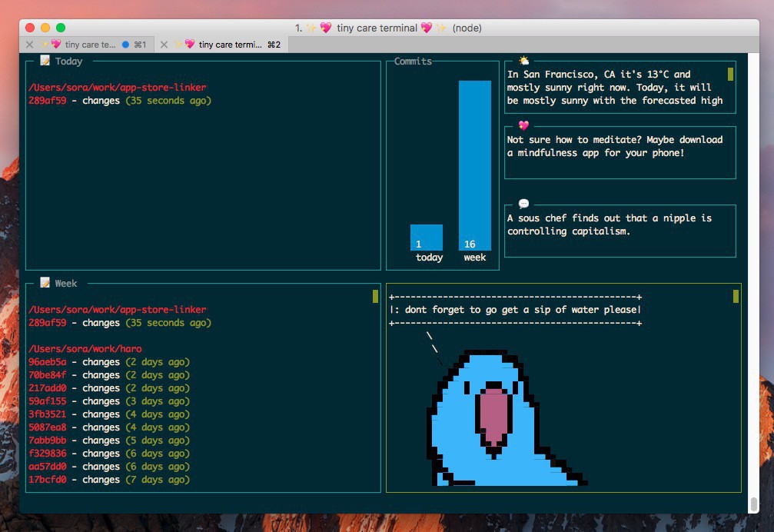Click the /Users/sora/work/haro path

[85, 349]
